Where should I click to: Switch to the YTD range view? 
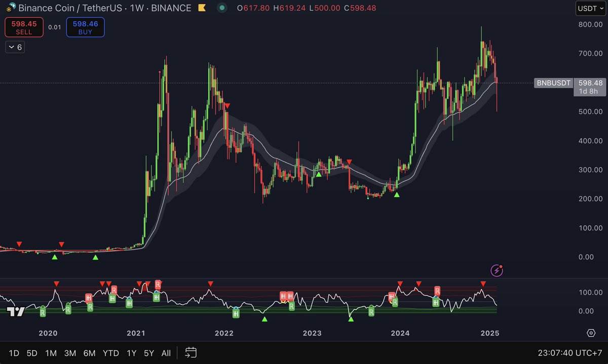(x=110, y=353)
